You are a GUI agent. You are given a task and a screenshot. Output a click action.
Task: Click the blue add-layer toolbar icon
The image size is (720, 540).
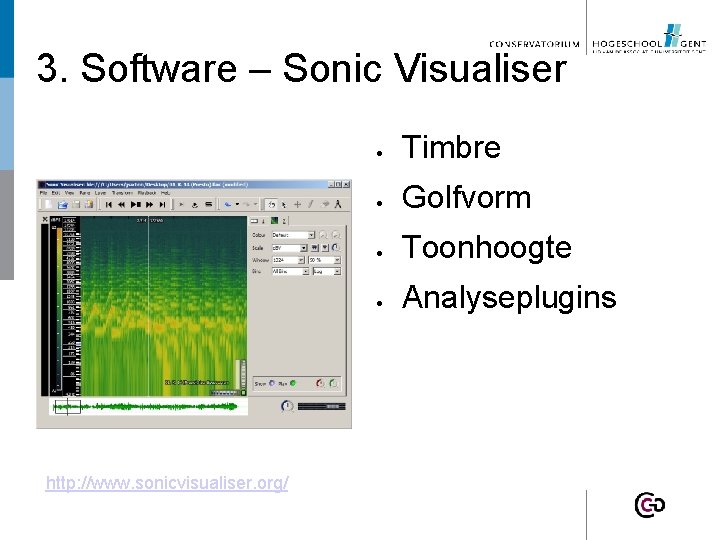point(228,204)
